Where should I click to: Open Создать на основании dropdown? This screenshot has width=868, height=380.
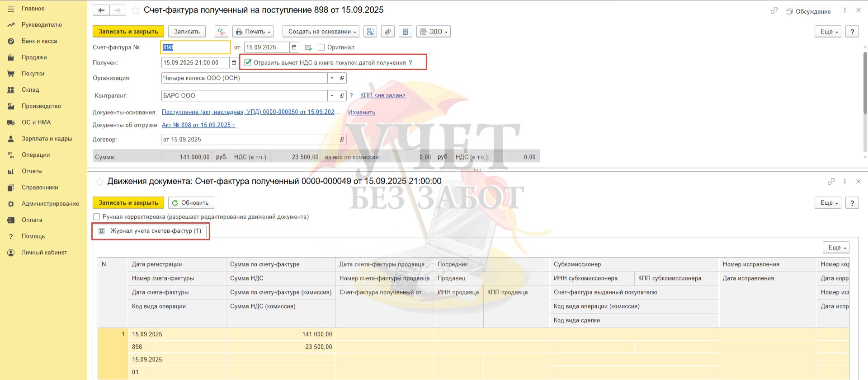coord(321,32)
